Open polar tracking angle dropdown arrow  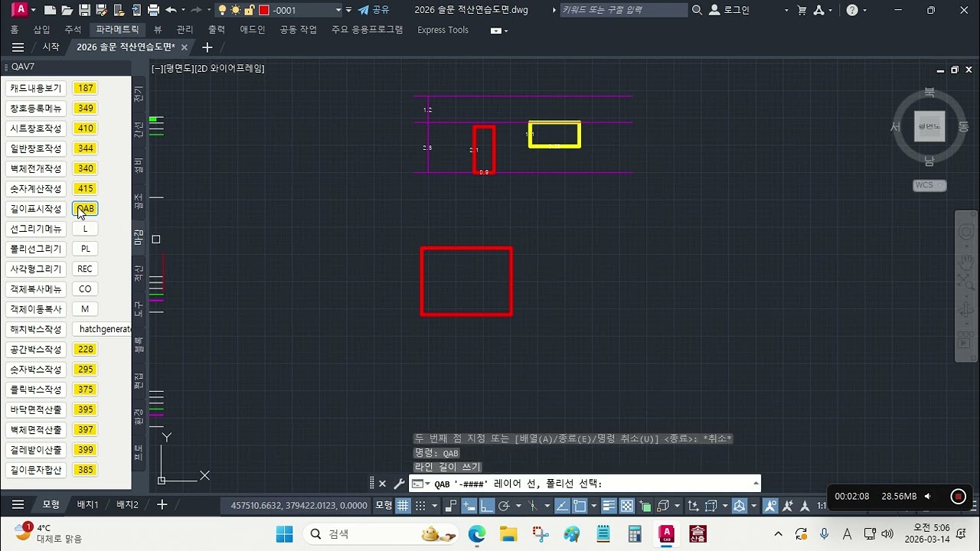click(518, 506)
